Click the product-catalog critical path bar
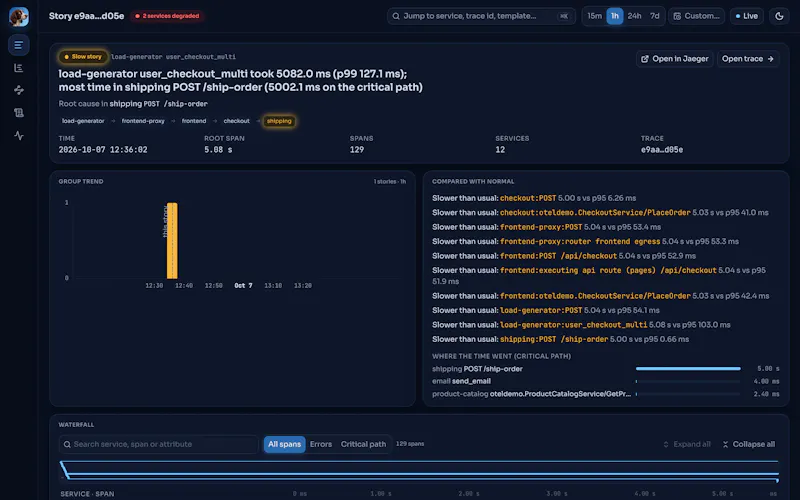This screenshot has width=800, height=500. [x=688, y=394]
